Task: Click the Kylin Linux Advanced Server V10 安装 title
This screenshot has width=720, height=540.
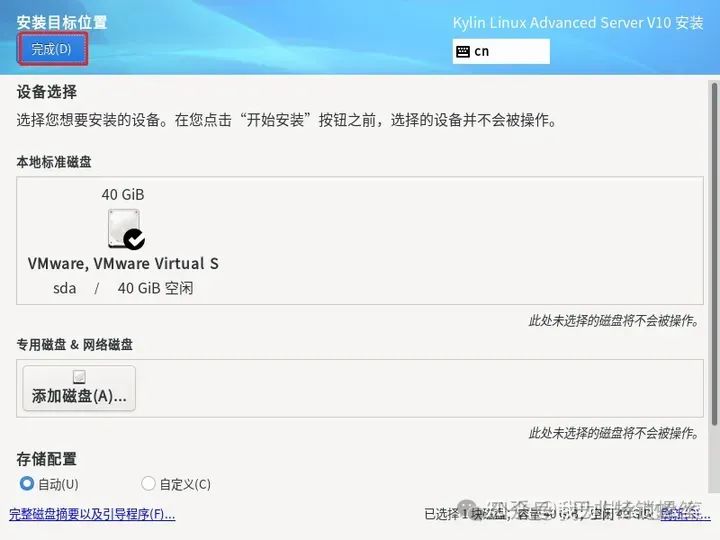Action: [x=578, y=23]
